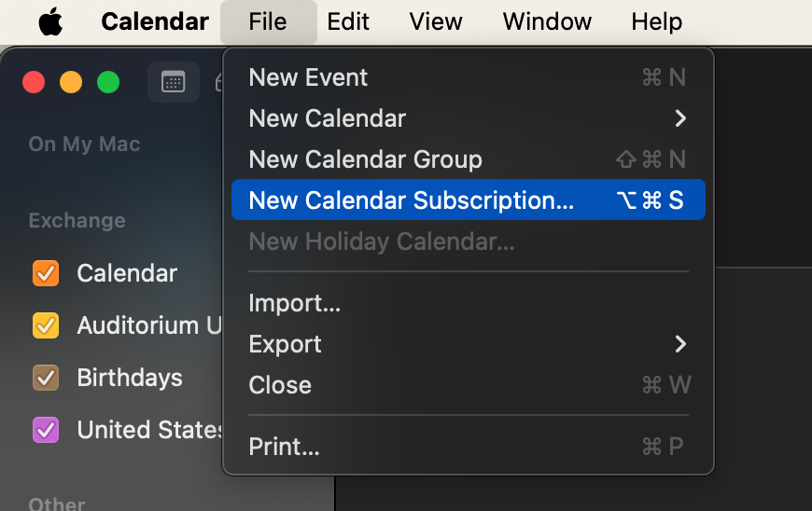Choose New Calendar Group menu item

365,159
